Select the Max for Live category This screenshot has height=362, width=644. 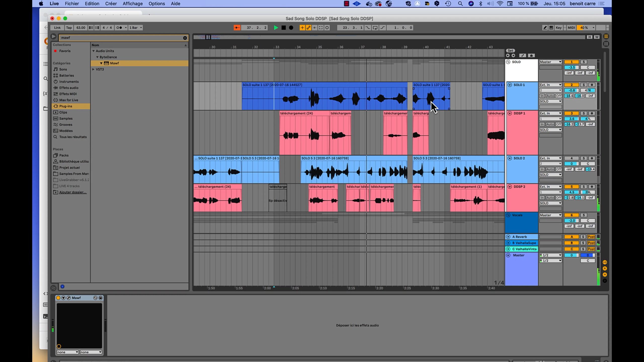68,100
